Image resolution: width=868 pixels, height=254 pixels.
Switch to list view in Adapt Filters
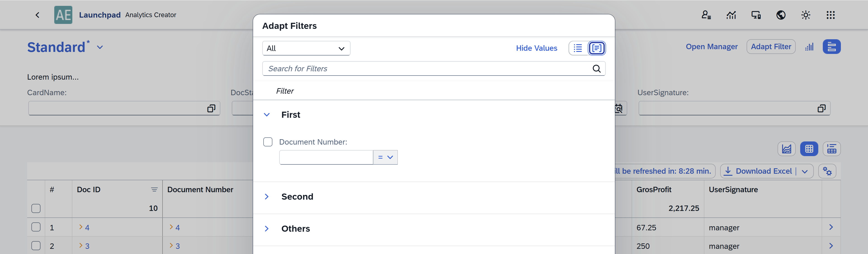pos(578,48)
